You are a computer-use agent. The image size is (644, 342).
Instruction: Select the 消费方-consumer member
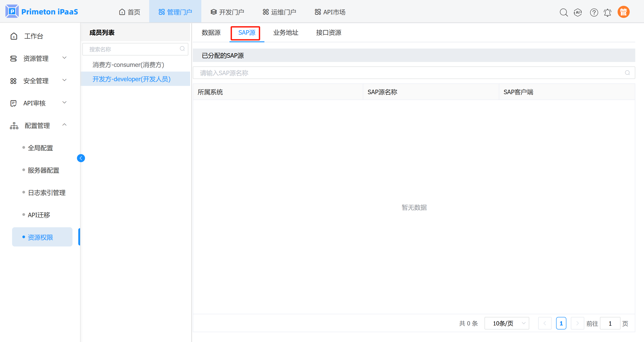tap(128, 65)
